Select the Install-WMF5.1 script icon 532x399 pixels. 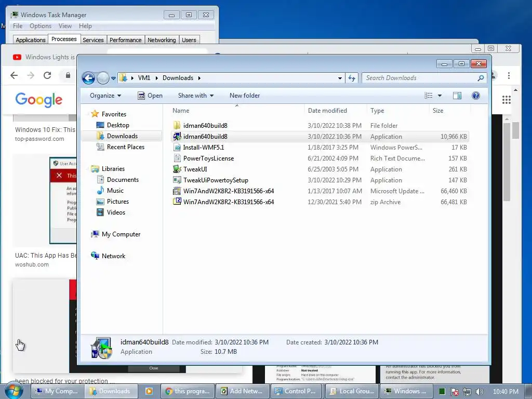(x=177, y=147)
